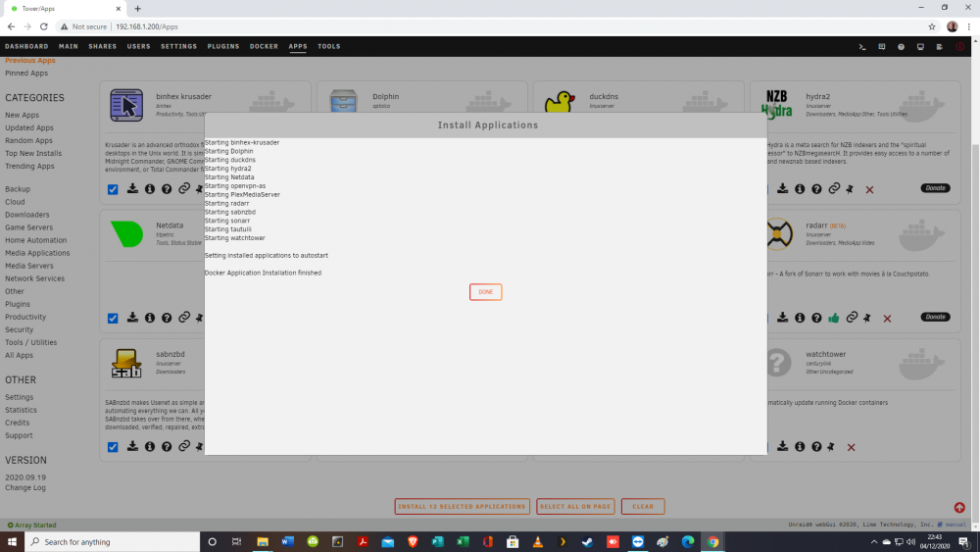Image resolution: width=980 pixels, height=552 pixels.
Task: Remove watchtower with the red X
Action: 852,447
